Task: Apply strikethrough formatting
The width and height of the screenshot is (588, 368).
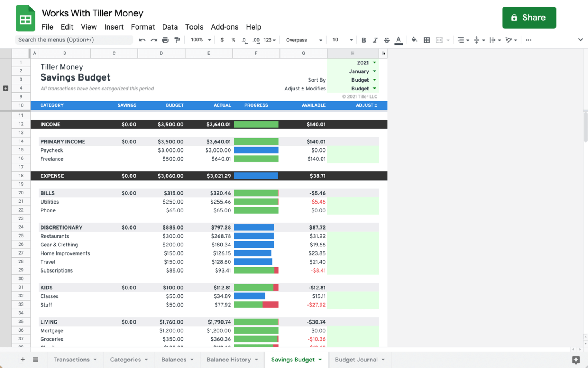Action: click(387, 39)
